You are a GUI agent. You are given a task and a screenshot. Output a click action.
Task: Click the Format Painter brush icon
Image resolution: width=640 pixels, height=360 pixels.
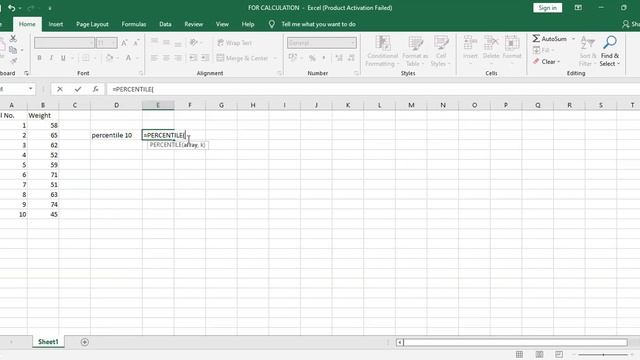13,61
